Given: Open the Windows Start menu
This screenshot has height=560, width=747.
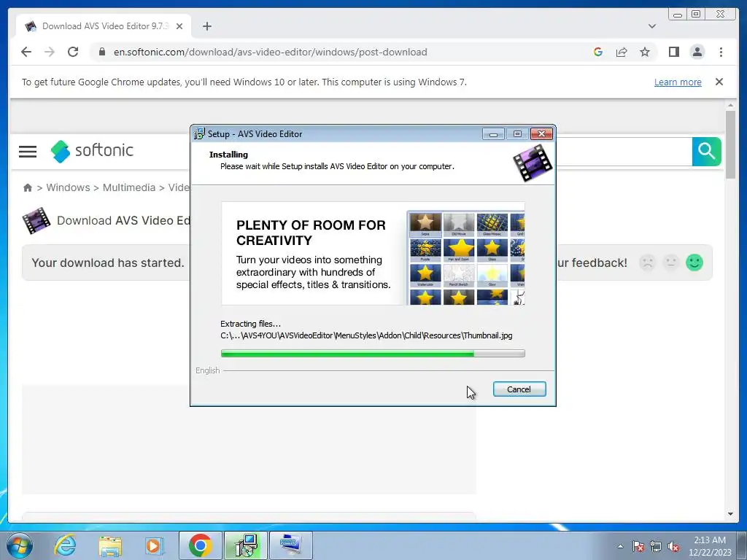Looking at the screenshot, I should pyautogui.click(x=19, y=545).
